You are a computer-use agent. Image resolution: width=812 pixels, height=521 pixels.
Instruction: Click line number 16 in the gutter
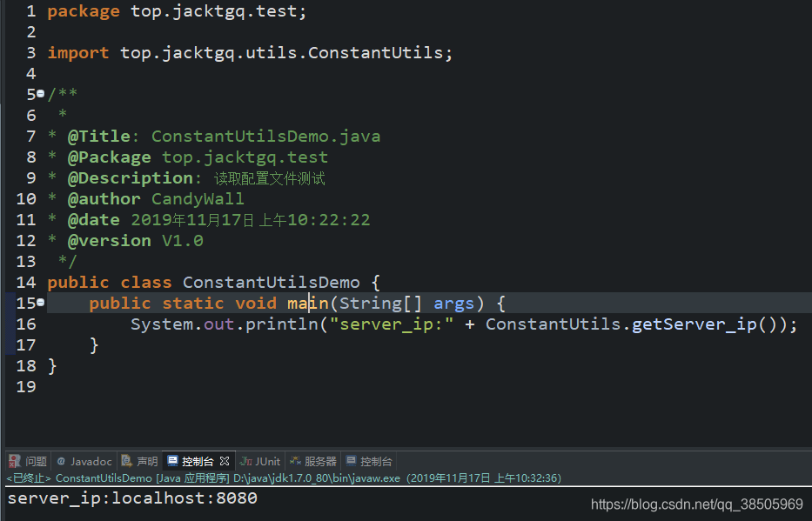point(26,324)
